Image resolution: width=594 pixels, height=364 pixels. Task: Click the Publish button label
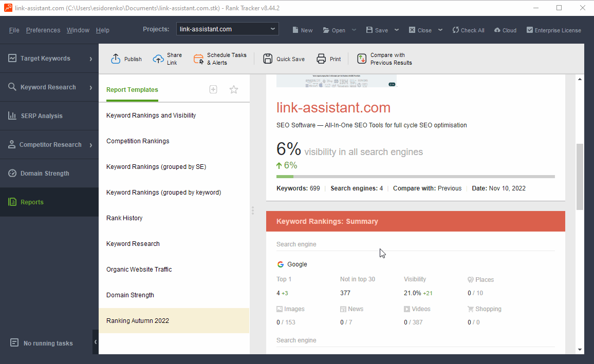tap(133, 59)
